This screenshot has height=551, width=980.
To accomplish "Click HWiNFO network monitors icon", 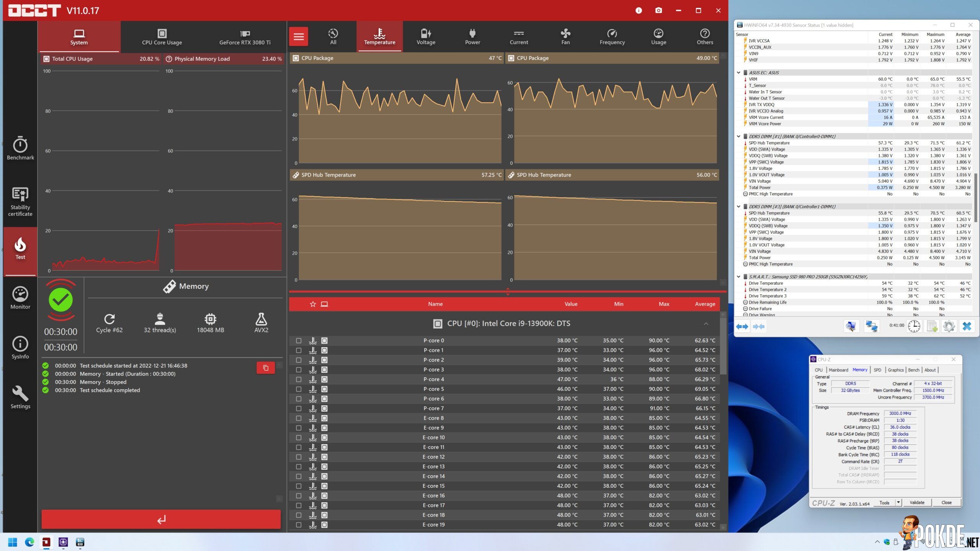I will (872, 326).
